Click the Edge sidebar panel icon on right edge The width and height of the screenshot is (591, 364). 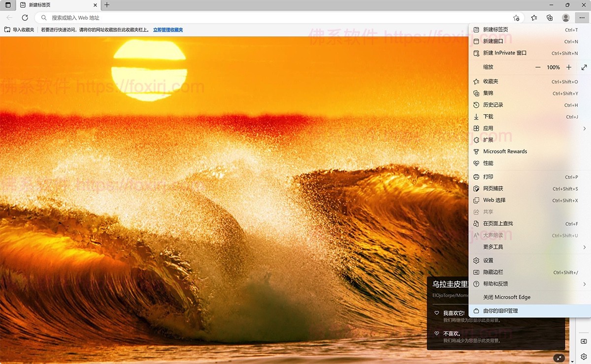tap(584, 341)
